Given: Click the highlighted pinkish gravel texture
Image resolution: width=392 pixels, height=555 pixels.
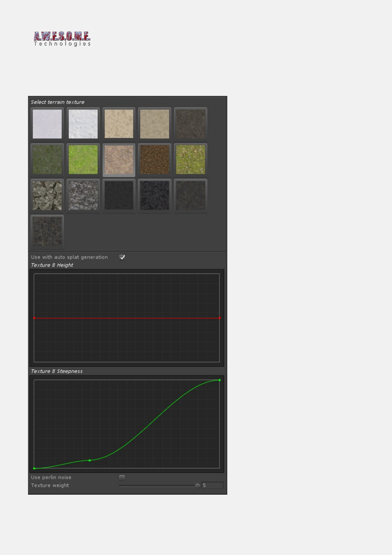Looking at the screenshot, I should point(119,160).
